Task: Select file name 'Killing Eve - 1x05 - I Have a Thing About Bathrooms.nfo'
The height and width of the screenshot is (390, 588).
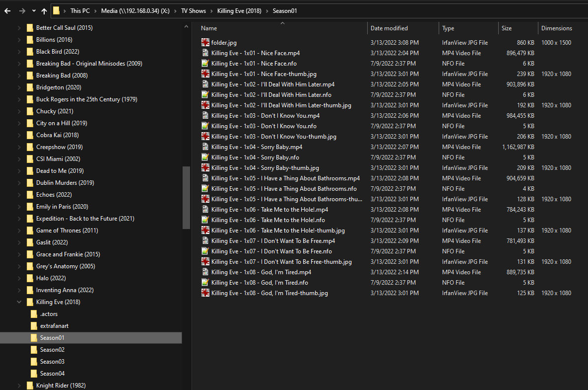Action: (x=284, y=188)
